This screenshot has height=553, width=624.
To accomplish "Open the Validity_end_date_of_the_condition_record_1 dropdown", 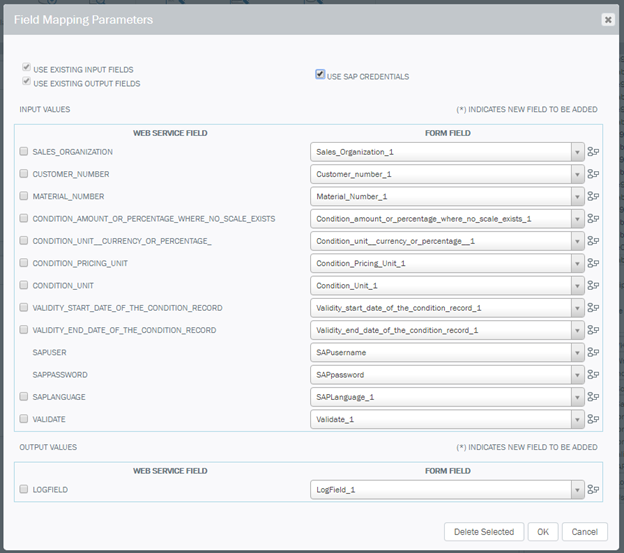I will point(447,330).
